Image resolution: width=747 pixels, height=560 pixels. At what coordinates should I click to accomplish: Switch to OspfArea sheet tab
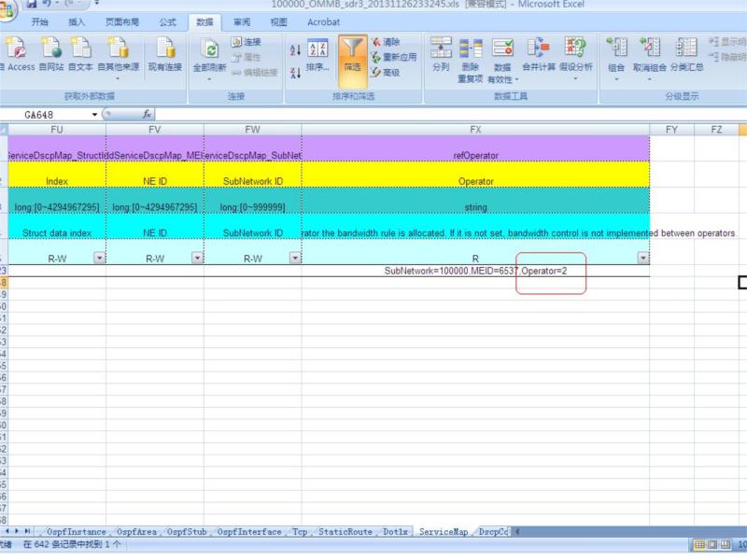click(136, 532)
